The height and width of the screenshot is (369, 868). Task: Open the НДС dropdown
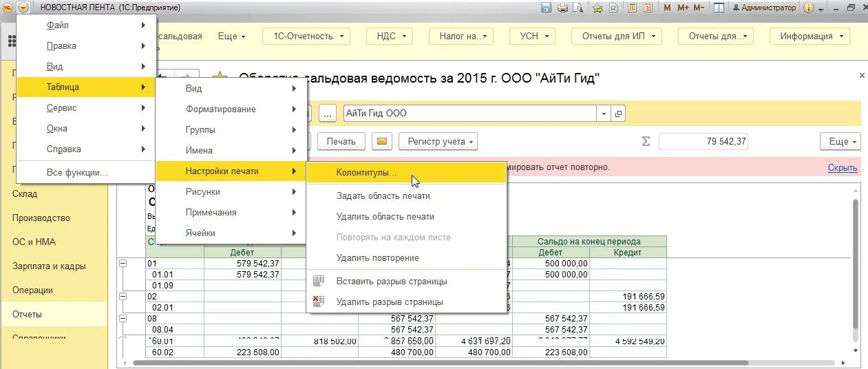[389, 36]
